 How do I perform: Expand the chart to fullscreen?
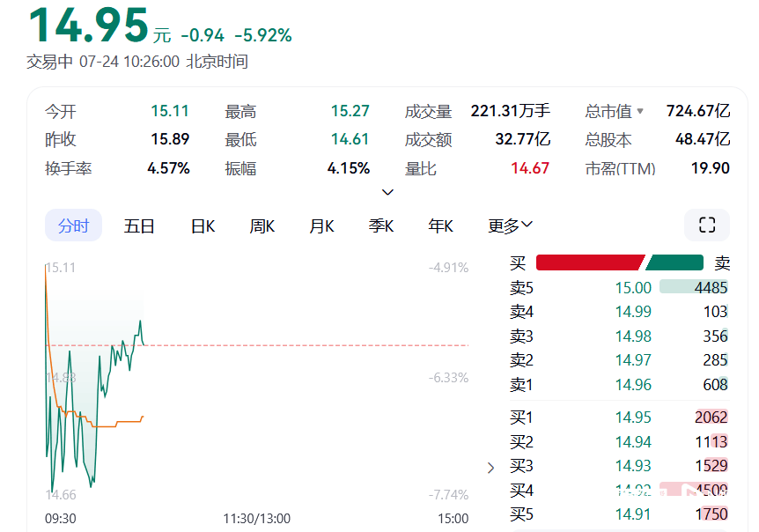(706, 225)
